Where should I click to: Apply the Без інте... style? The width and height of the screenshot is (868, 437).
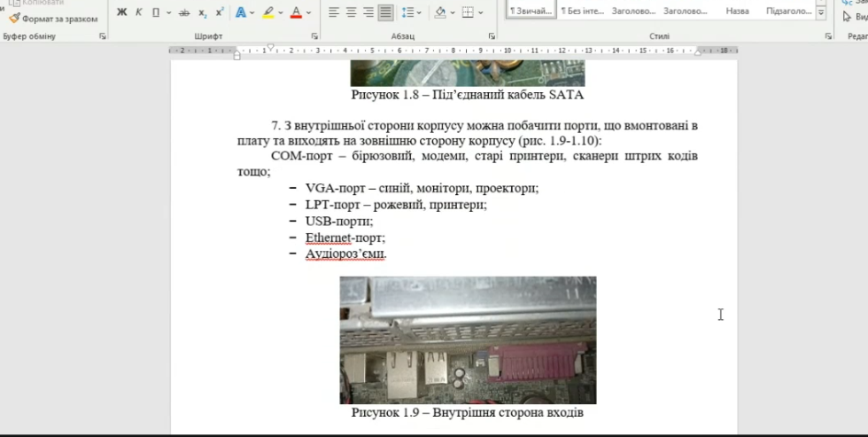click(583, 11)
